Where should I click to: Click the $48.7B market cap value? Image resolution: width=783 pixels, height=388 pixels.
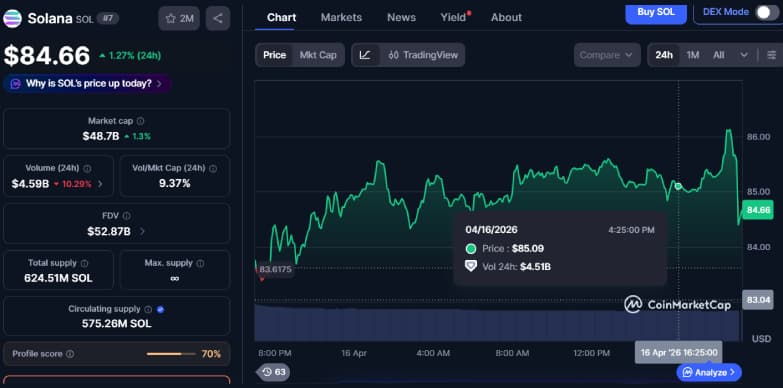pyautogui.click(x=101, y=136)
